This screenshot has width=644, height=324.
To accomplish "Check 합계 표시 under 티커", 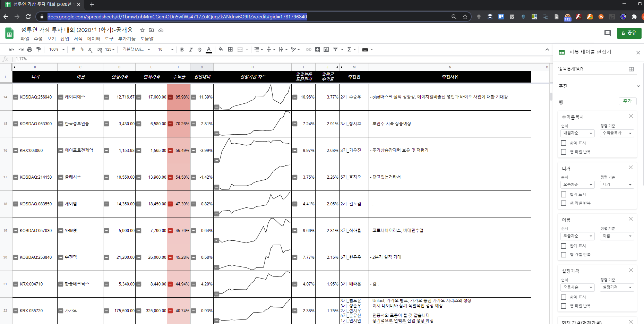I will [564, 194].
